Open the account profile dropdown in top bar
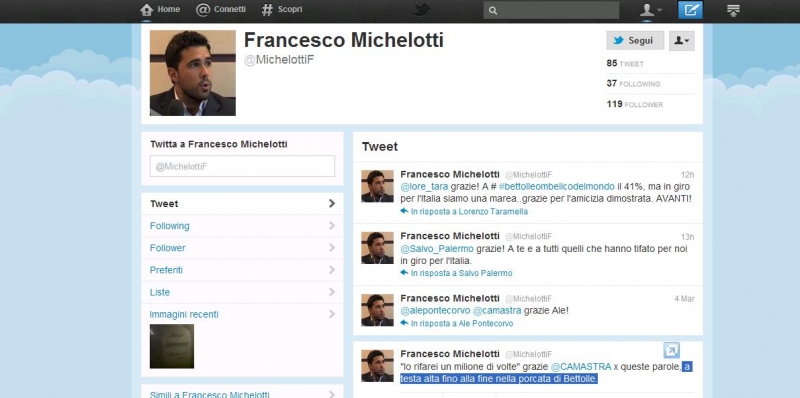Image resolution: width=800 pixels, height=398 pixels. click(651, 10)
